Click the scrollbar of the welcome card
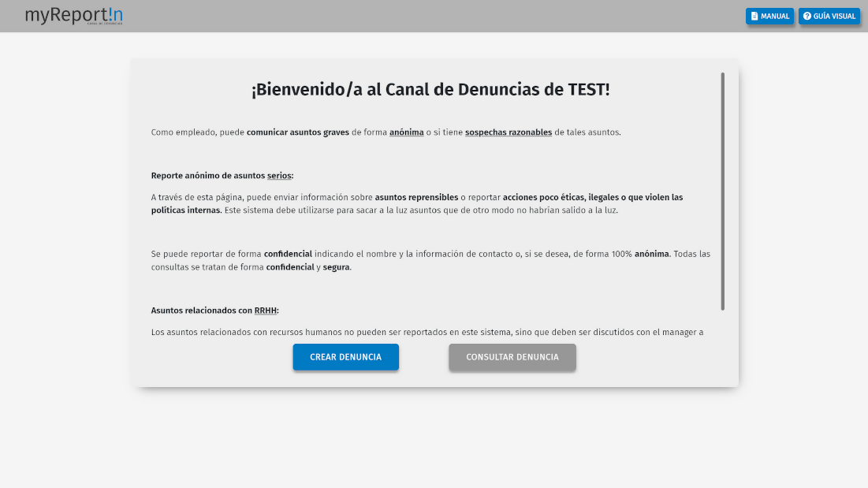 click(724, 189)
